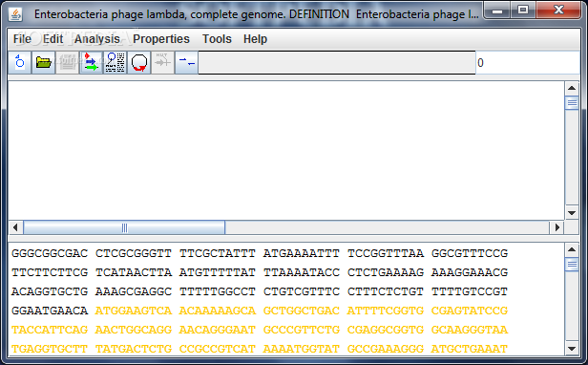Click the map panel scroll down arrow

pyautogui.click(x=572, y=213)
